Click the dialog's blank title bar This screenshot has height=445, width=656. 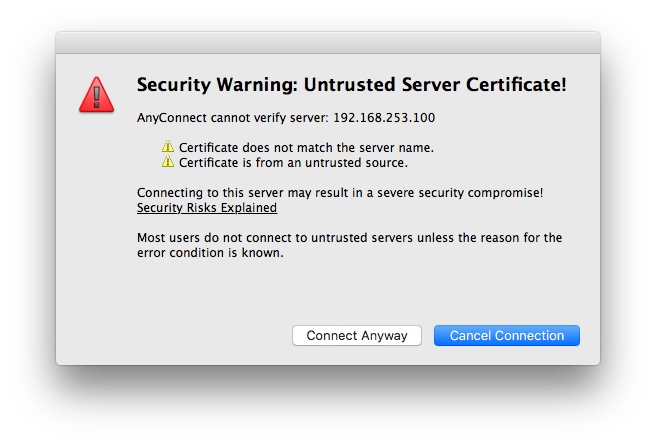328,43
